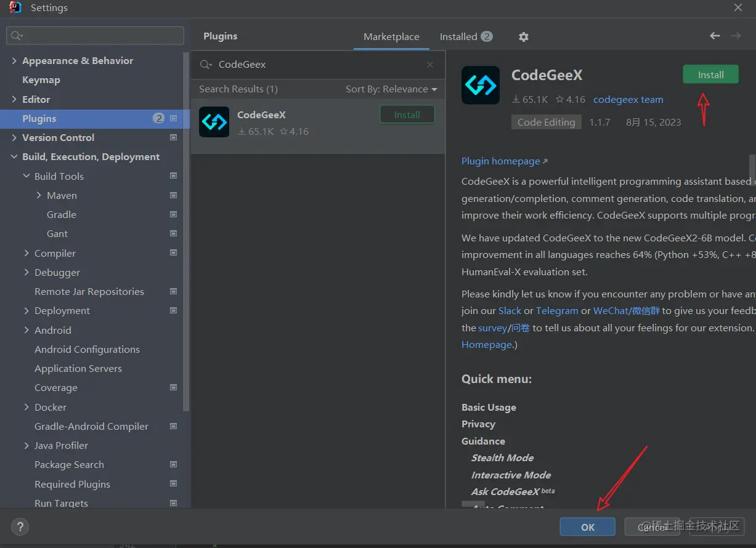The image size is (756, 548).
Task: Open the help question mark button
Action: pos(20,526)
